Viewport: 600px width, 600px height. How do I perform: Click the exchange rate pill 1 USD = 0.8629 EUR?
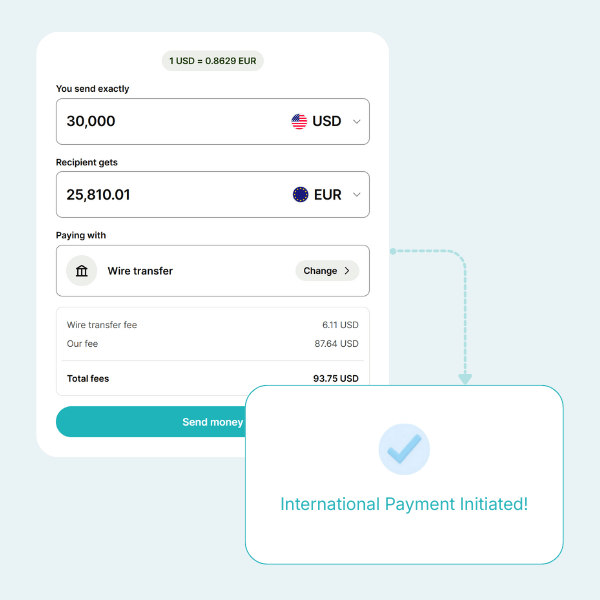tap(213, 61)
